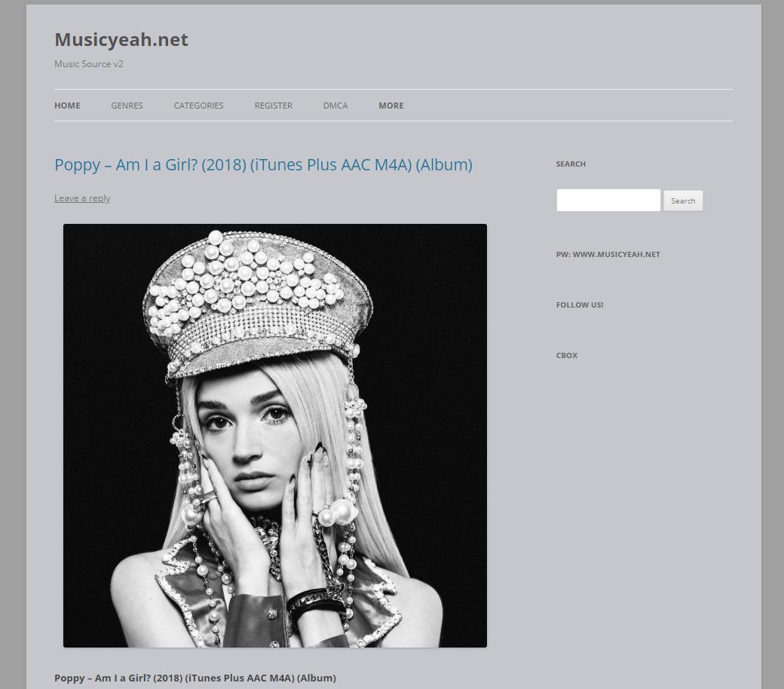Click the Search button
Viewport: 784px width, 689px height.
(683, 201)
